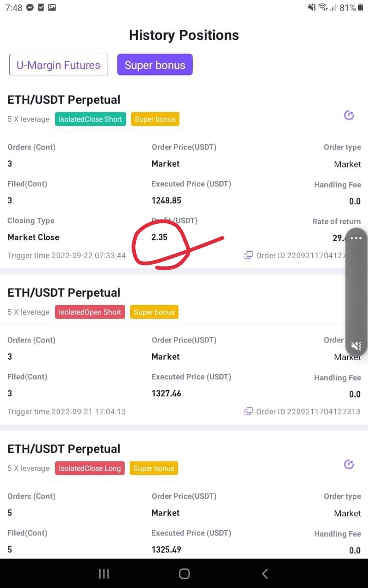The width and height of the screenshot is (368, 588).
Task: Tap share icon on Close Long position
Action: click(349, 464)
